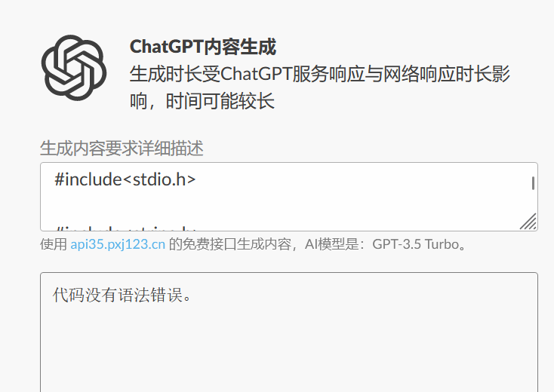Screen dimensions: 554x392
Task: Click the scrollbar track below the thumb
Action: tap(533, 201)
